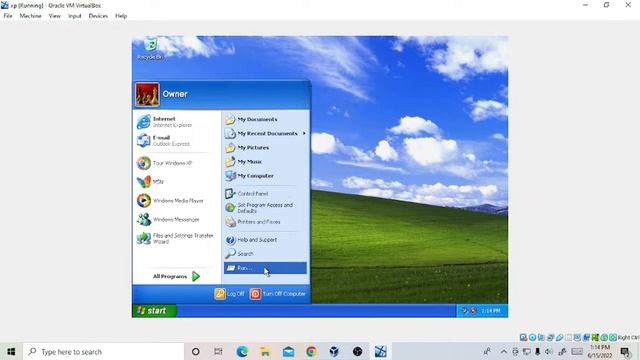The height and width of the screenshot is (360, 640).
Task: Launch Tour Windows XP
Action: coord(176,163)
